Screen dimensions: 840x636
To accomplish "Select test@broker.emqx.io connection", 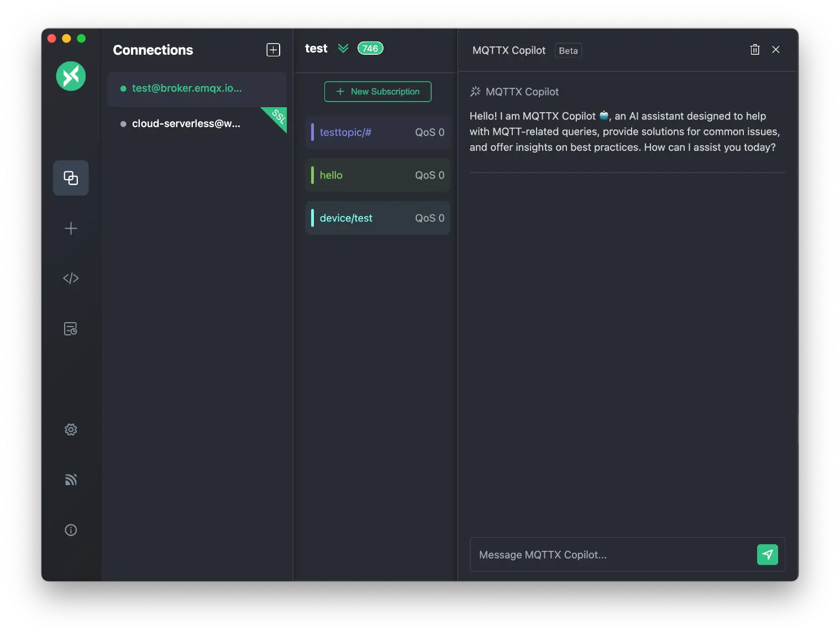I will click(x=197, y=88).
